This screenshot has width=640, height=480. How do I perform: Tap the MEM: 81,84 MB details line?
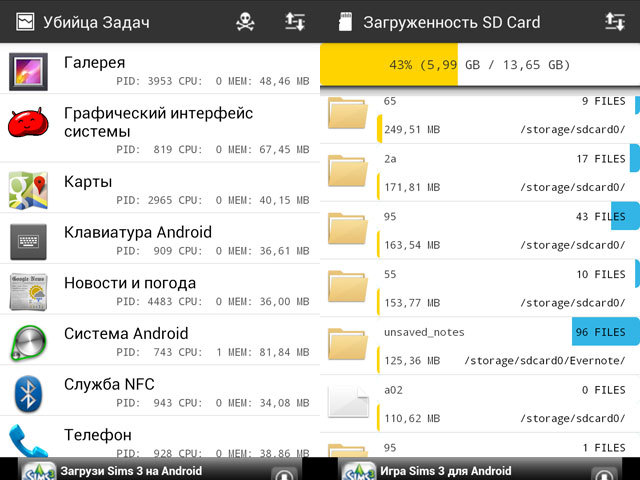point(213,352)
